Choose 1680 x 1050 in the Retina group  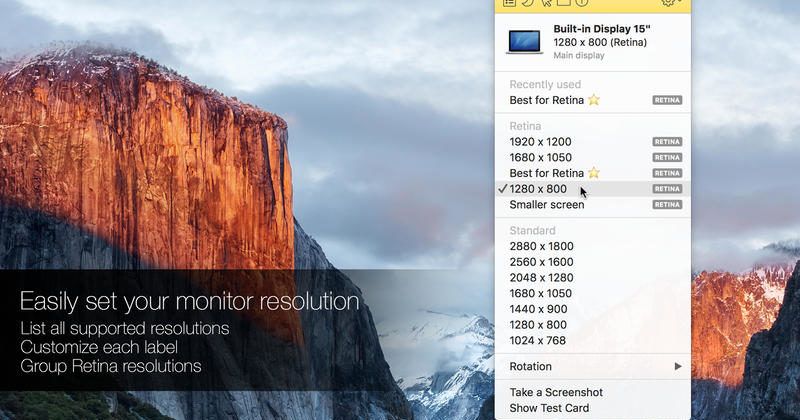tap(593, 158)
